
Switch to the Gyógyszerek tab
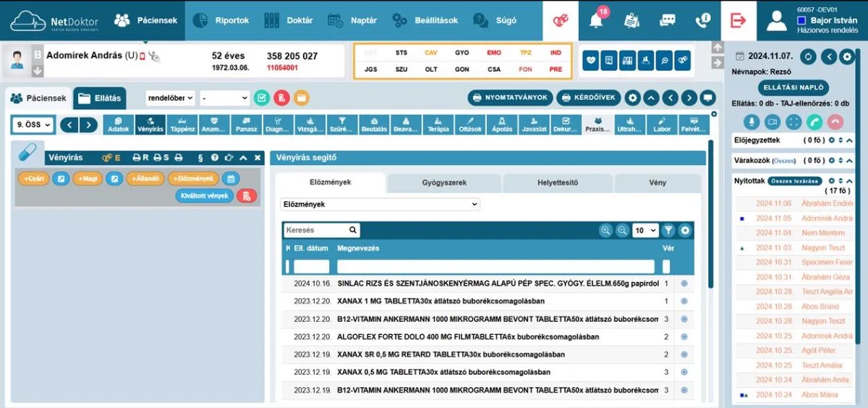click(445, 183)
